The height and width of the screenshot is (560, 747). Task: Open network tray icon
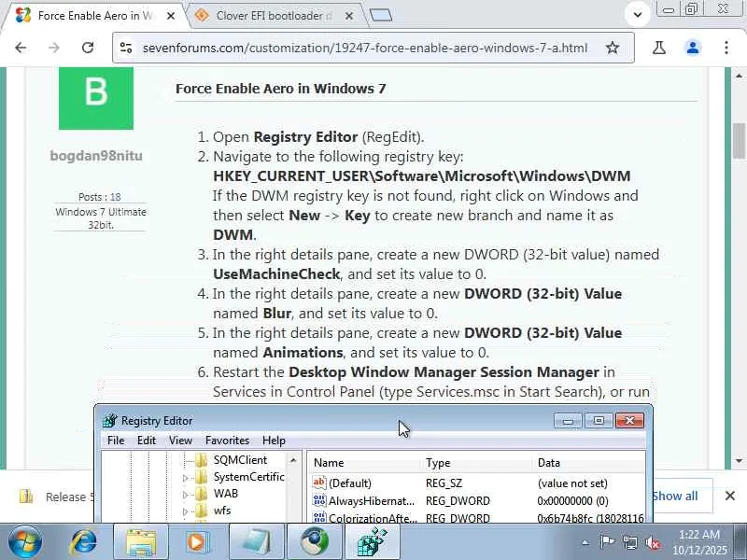[x=629, y=542]
